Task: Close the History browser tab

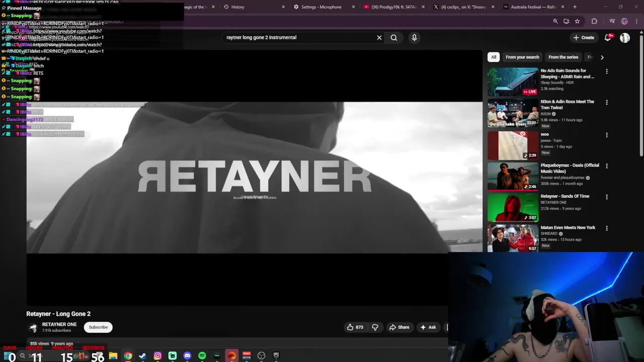Action: tap(283, 7)
